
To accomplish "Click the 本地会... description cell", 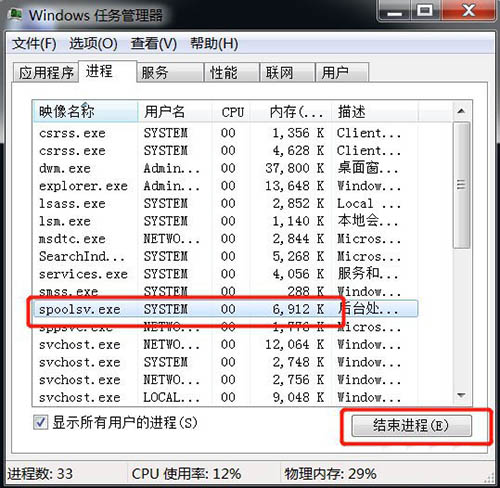I will [368, 221].
